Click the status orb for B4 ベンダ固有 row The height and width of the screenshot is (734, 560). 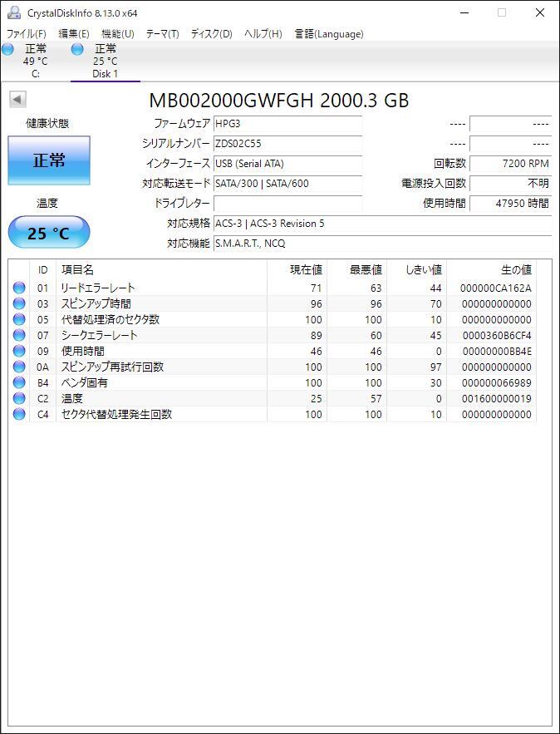pos(19,383)
